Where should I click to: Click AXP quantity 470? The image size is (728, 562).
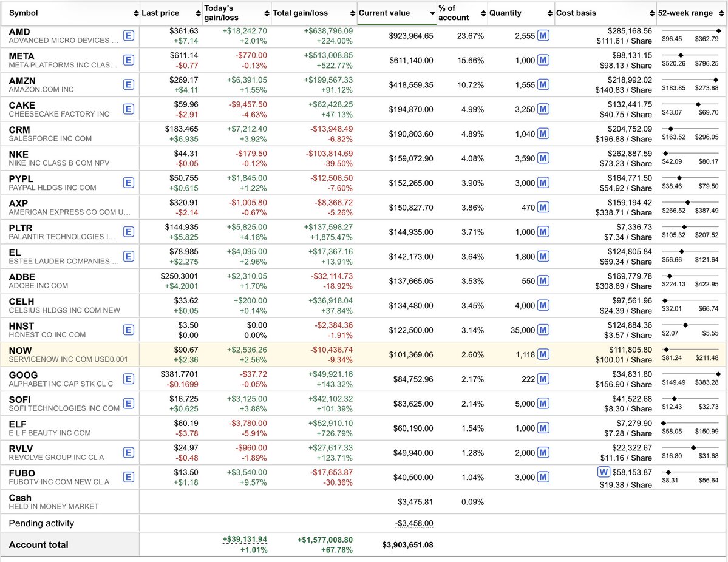528,208
